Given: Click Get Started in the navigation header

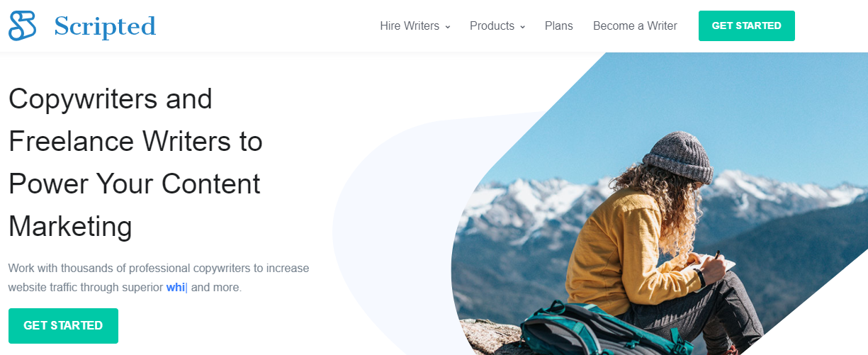Looking at the screenshot, I should click(x=747, y=26).
